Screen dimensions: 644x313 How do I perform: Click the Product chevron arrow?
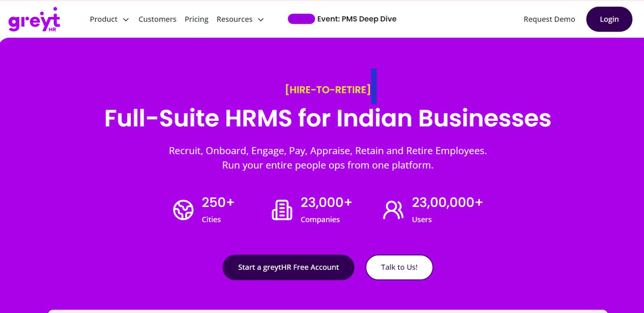[x=126, y=20]
